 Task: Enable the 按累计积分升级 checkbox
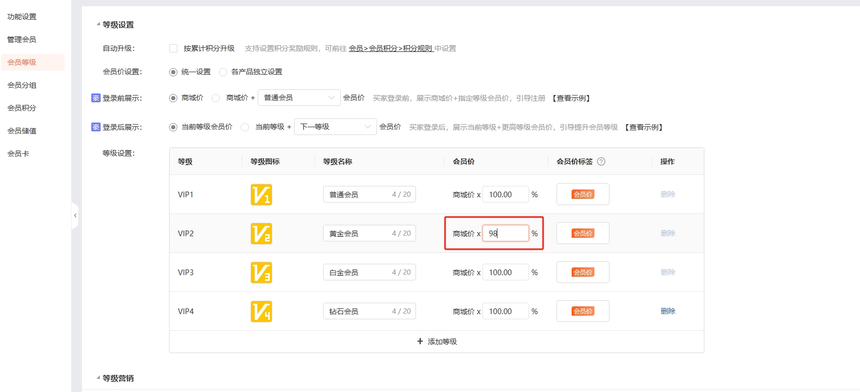[173, 48]
